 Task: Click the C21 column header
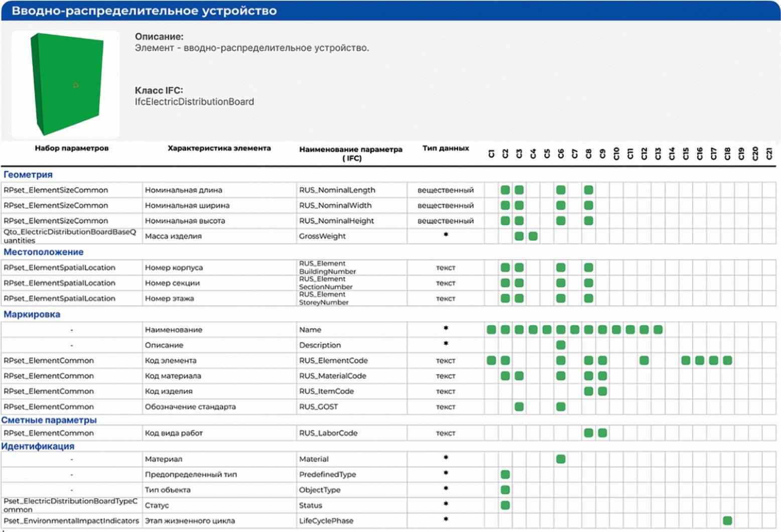(769, 153)
